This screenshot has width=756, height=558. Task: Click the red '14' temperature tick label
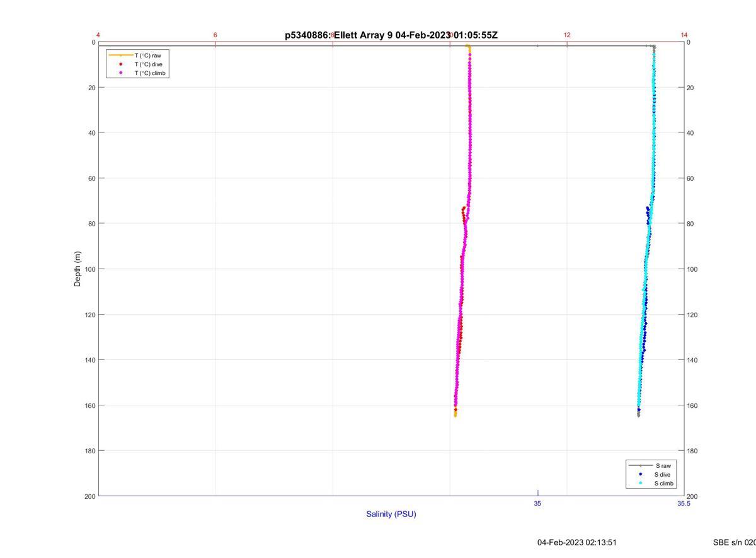684,35
